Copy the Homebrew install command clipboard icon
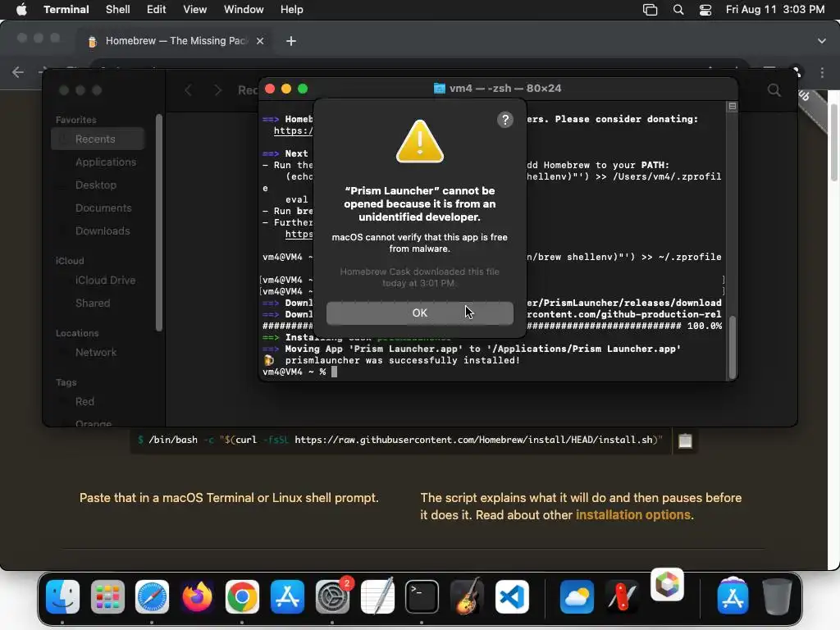This screenshot has height=630, width=840. (x=685, y=441)
